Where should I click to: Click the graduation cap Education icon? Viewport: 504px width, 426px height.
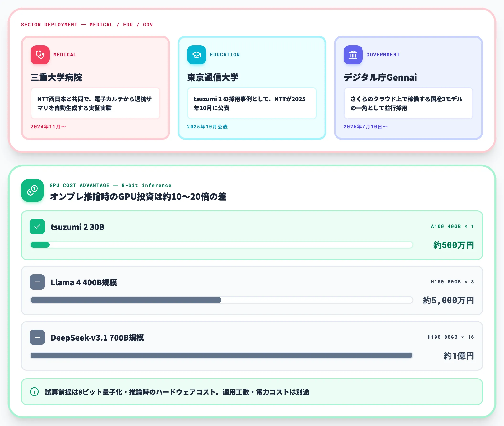[196, 55]
